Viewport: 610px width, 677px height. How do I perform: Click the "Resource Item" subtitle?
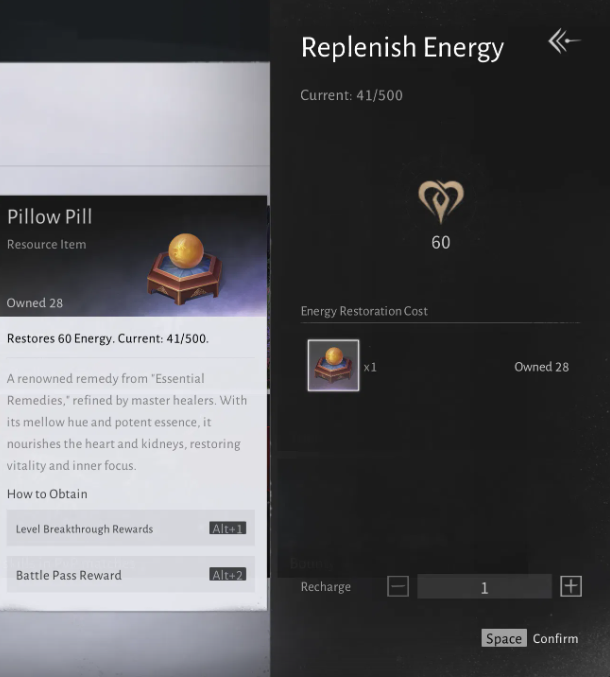[x=47, y=244]
